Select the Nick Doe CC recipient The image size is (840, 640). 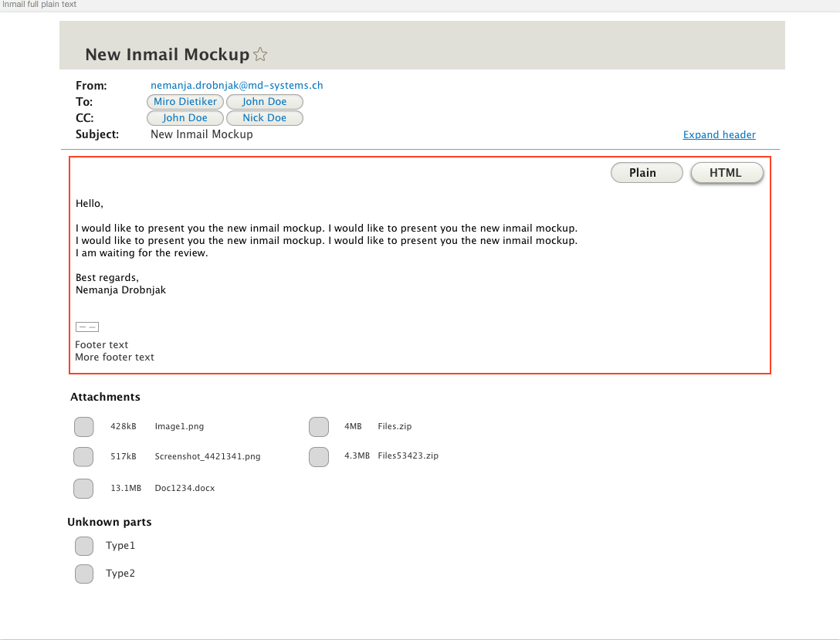tap(264, 118)
